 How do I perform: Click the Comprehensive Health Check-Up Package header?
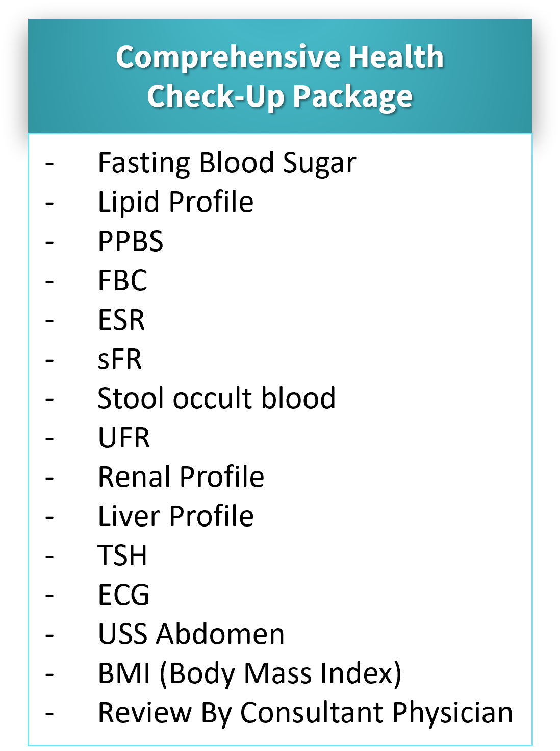coord(280,77)
